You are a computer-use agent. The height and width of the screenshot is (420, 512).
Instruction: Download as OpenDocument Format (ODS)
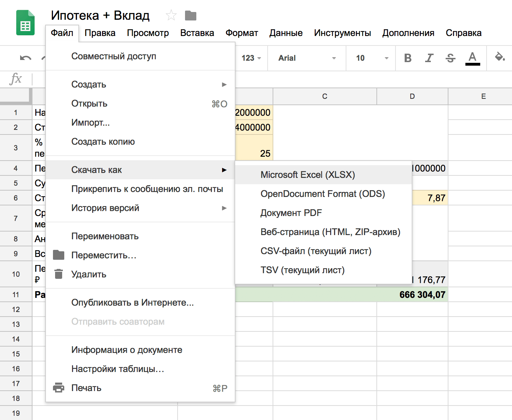click(323, 194)
